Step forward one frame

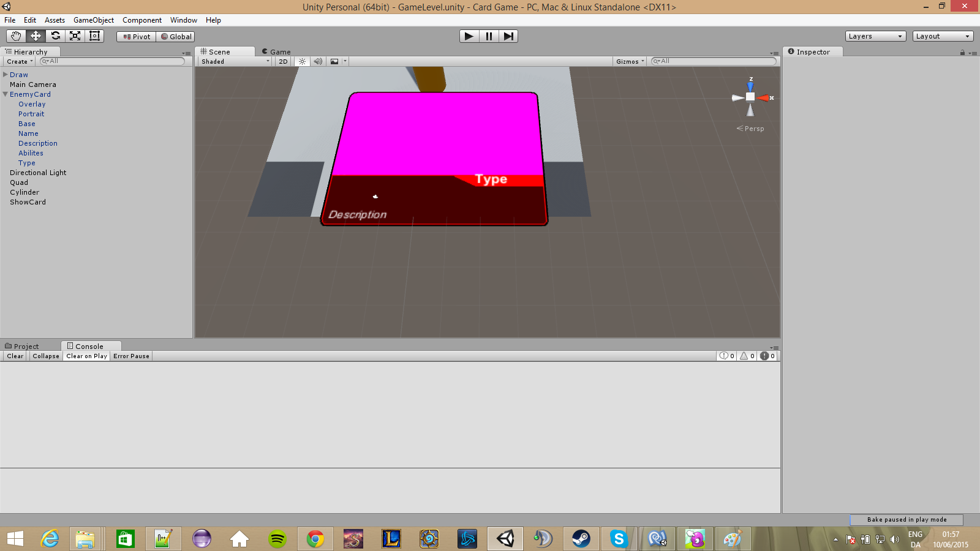point(508,36)
